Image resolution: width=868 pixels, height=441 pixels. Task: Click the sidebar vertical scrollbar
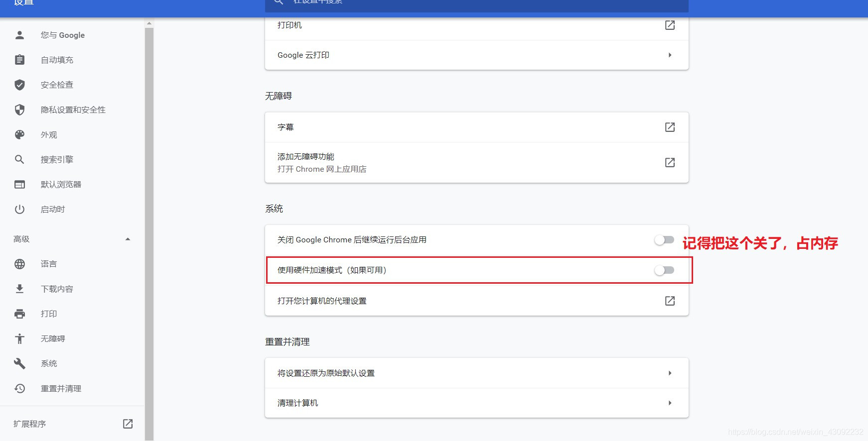click(x=149, y=234)
